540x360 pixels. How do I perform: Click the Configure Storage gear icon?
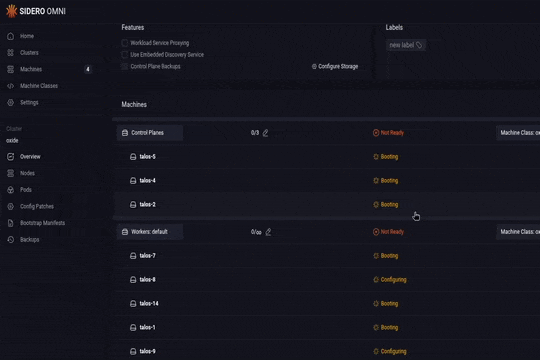pos(314,66)
